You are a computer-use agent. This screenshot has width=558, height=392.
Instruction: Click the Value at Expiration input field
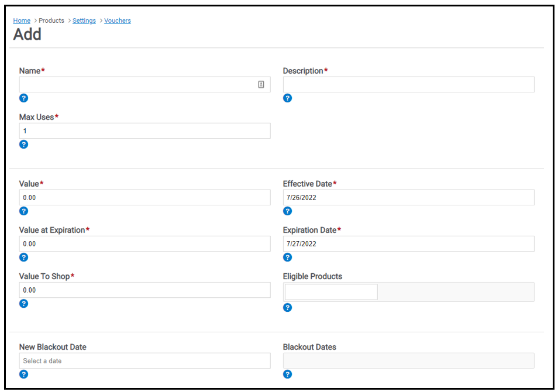click(x=145, y=244)
